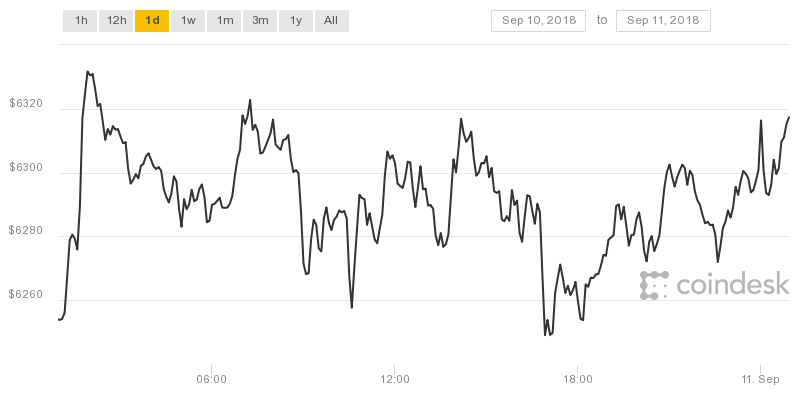Click the 06:00 time axis marker
The image size is (800, 400).
click(211, 380)
